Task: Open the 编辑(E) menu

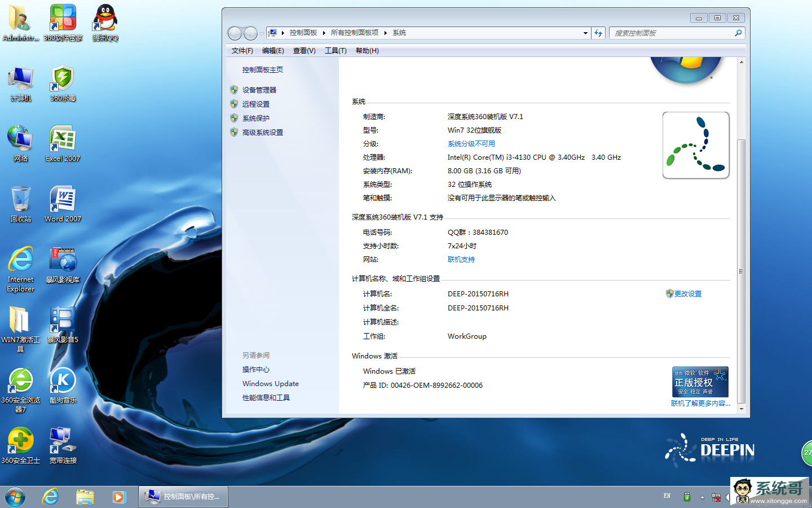Action: coord(273,51)
